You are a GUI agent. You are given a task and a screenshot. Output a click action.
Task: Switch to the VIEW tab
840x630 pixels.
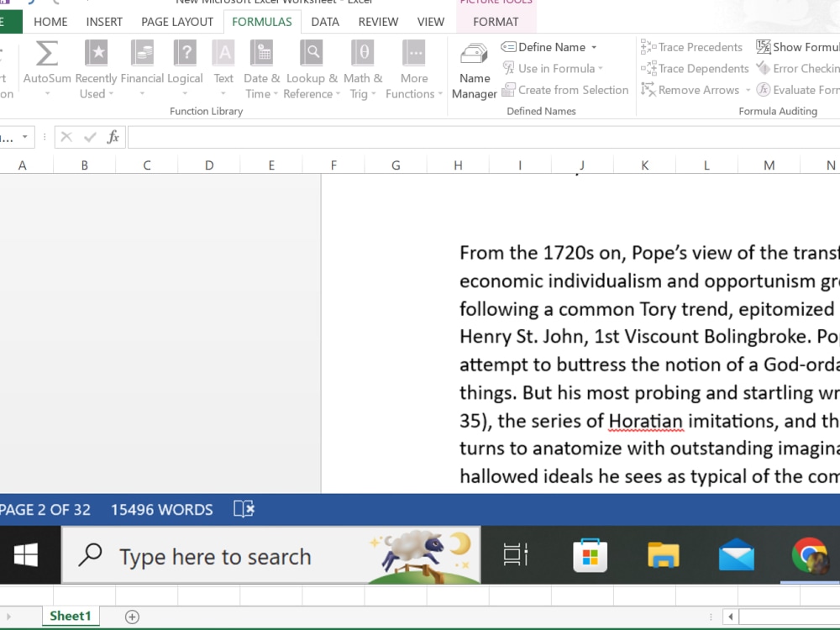pyautogui.click(x=431, y=22)
